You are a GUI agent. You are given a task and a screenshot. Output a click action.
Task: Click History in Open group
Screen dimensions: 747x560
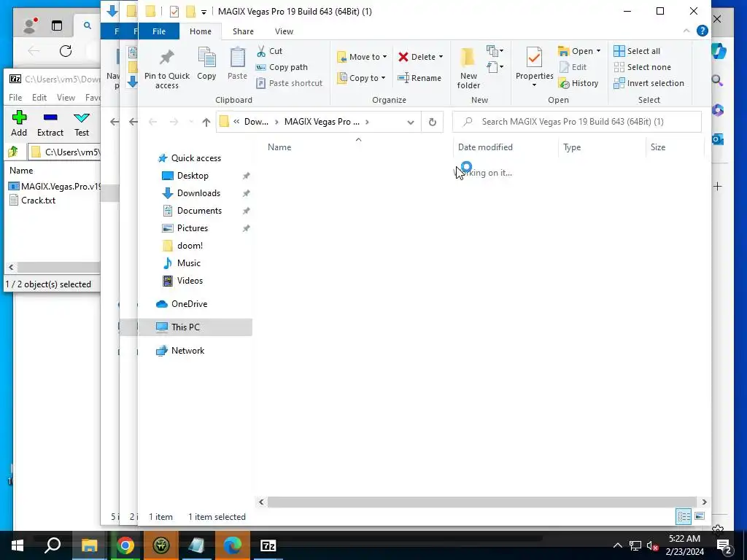coord(578,83)
